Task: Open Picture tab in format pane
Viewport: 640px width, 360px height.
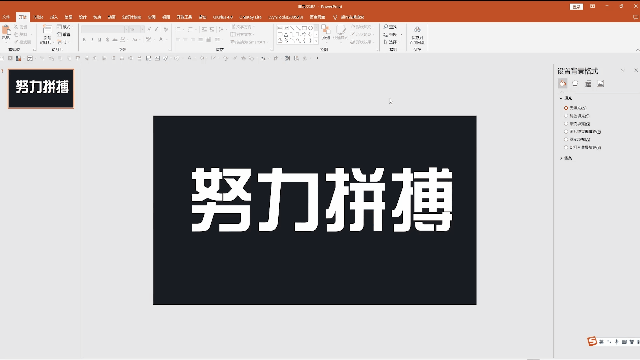Action: [x=600, y=83]
